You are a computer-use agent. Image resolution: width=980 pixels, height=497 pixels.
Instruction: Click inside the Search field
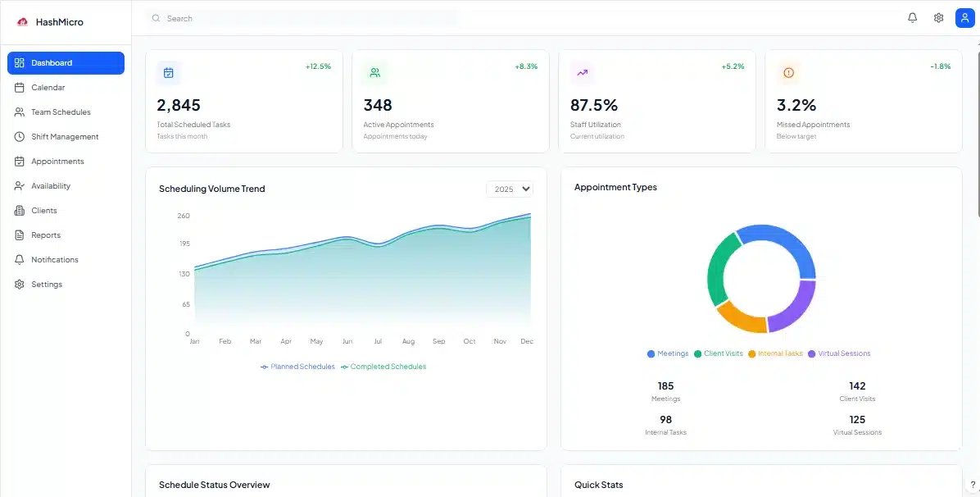tap(246, 17)
